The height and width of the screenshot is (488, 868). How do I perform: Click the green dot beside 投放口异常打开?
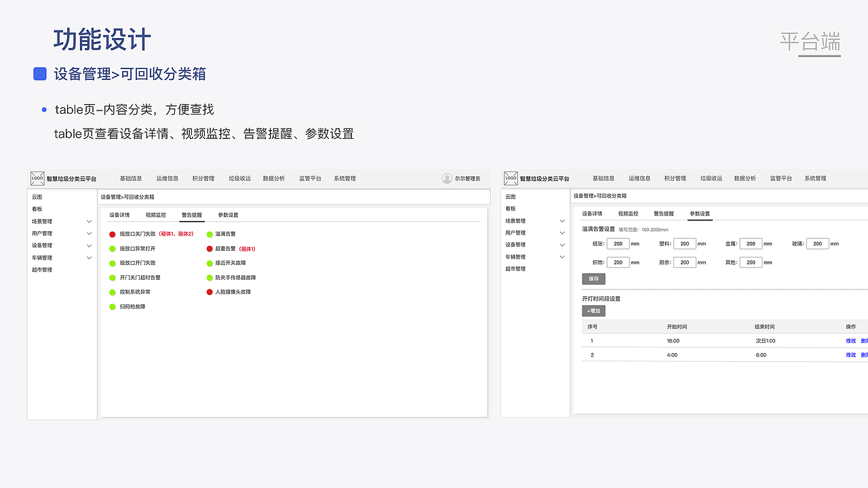[113, 249]
